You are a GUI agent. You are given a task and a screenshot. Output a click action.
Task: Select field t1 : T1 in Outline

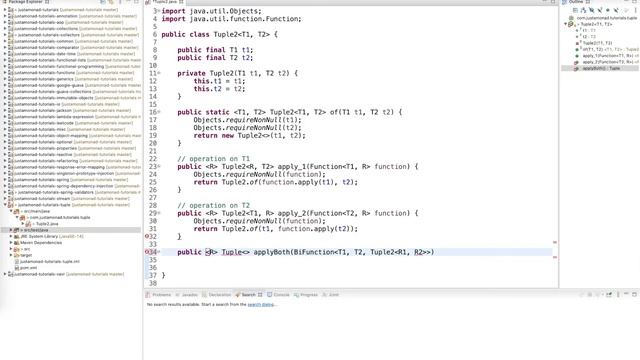coord(588,31)
